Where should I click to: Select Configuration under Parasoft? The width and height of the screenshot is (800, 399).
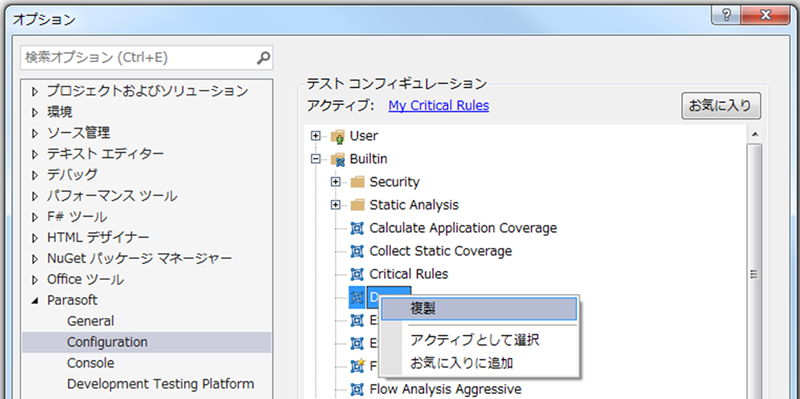point(107,342)
